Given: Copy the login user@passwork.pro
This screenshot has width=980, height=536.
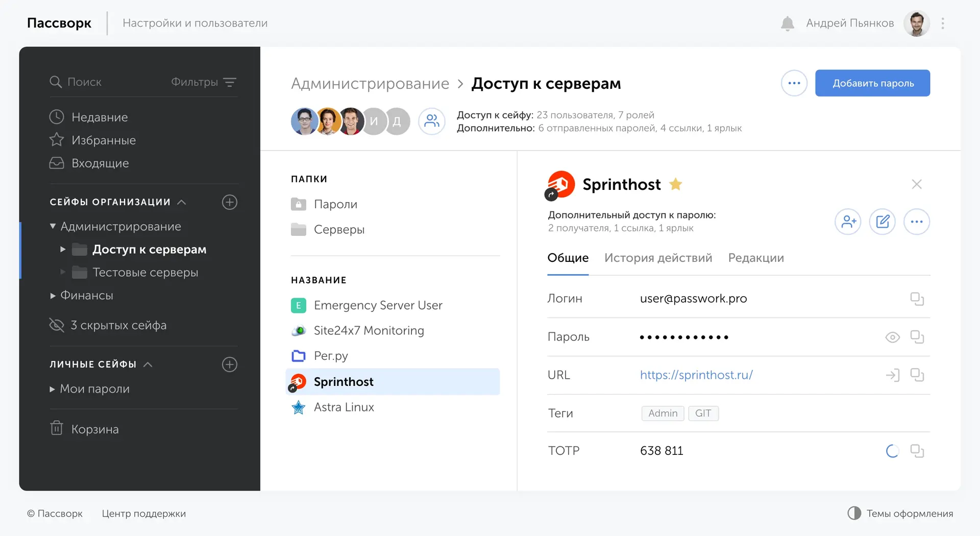Looking at the screenshot, I should tap(918, 299).
